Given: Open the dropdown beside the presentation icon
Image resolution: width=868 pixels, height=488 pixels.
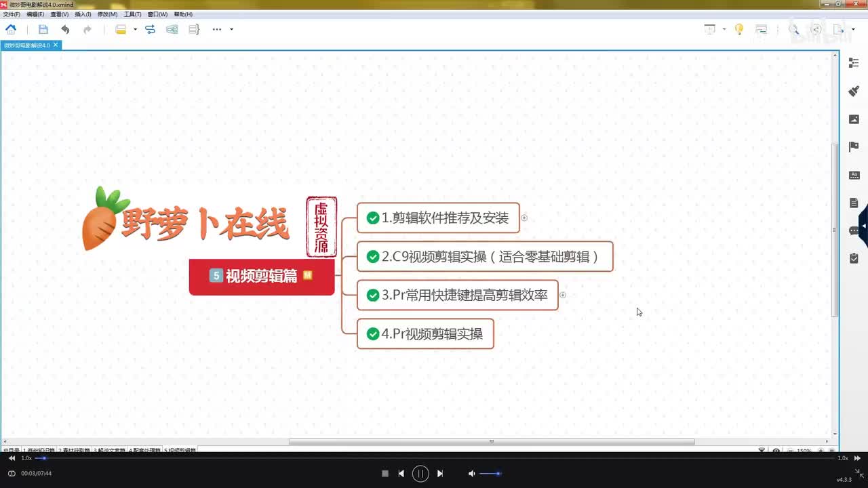Looking at the screenshot, I should [724, 29].
